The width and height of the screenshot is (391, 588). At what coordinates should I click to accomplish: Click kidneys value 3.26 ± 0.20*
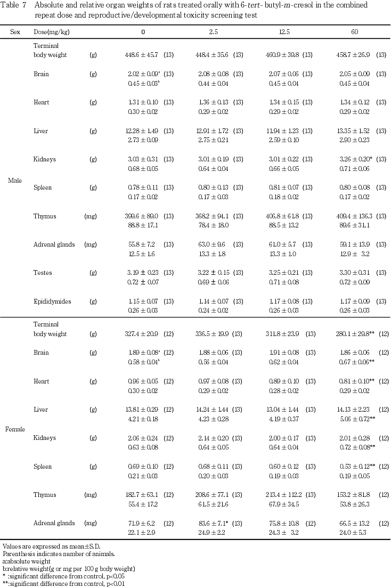tap(355, 159)
